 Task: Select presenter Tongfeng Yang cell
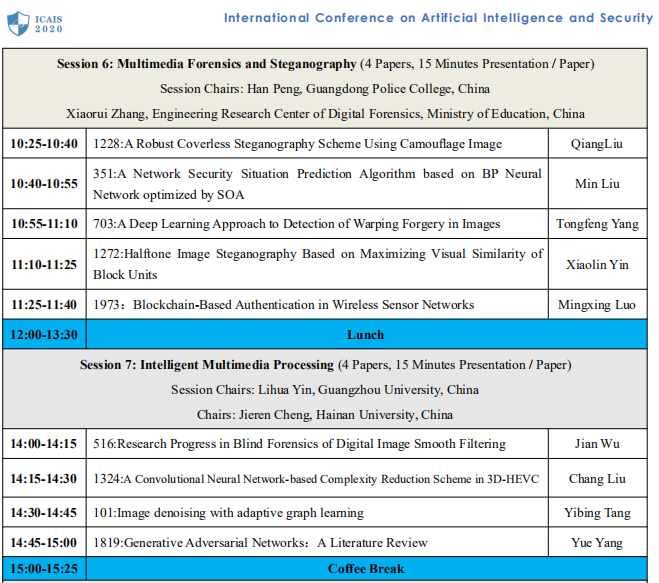[x=596, y=224]
